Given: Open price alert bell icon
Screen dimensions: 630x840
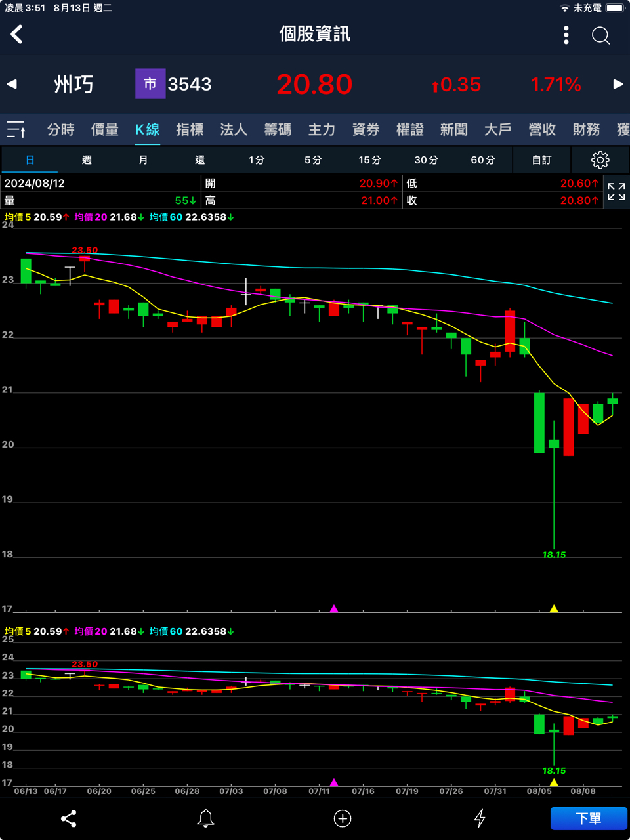Looking at the screenshot, I should click(205, 818).
